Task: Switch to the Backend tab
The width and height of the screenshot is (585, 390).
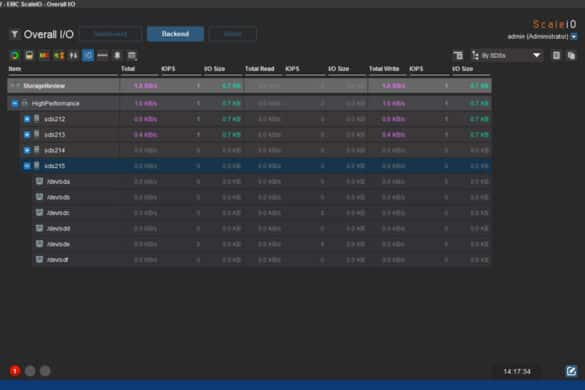Action: click(175, 34)
